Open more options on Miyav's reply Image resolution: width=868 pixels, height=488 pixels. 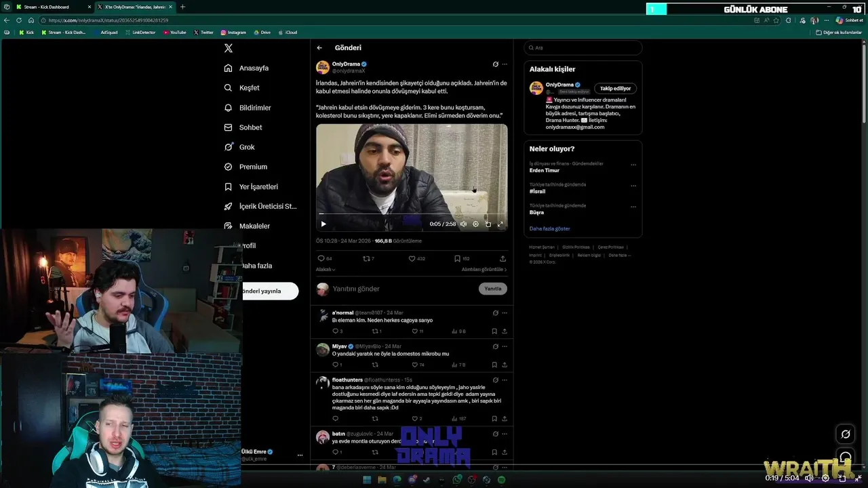pos(505,346)
